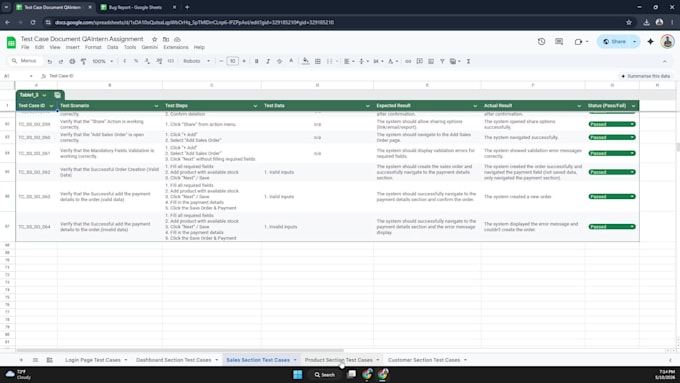Click the borders icon
680x383 pixels.
point(317,62)
